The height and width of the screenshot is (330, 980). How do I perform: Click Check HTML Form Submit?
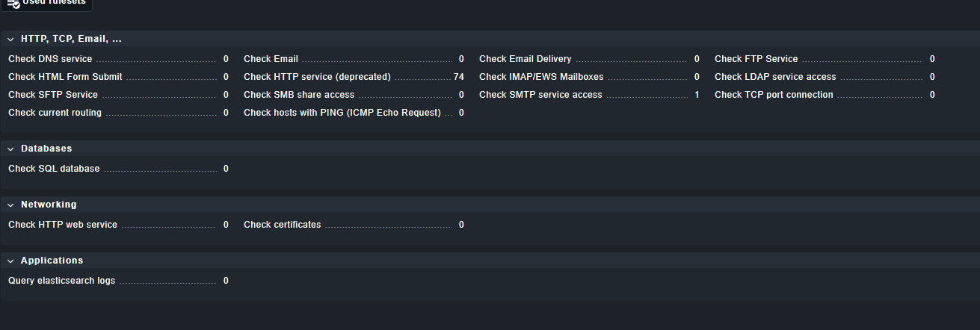click(x=65, y=77)
